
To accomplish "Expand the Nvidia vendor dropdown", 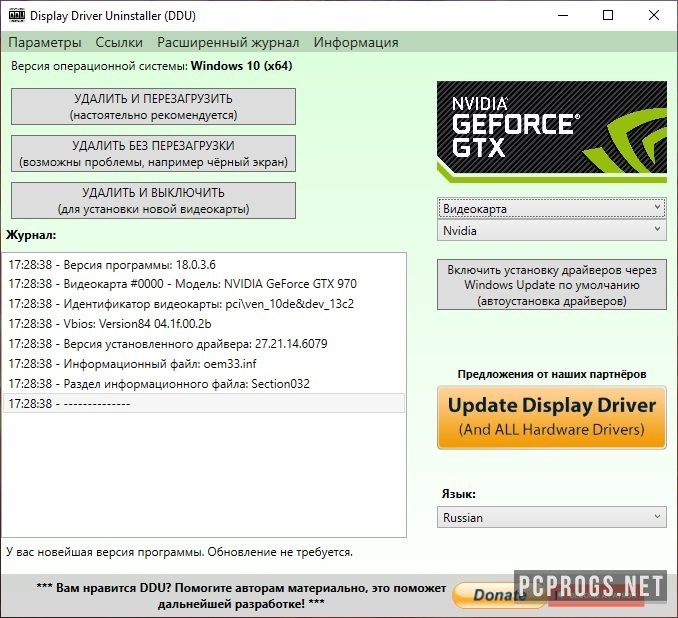I will click(x=552, y=231).
